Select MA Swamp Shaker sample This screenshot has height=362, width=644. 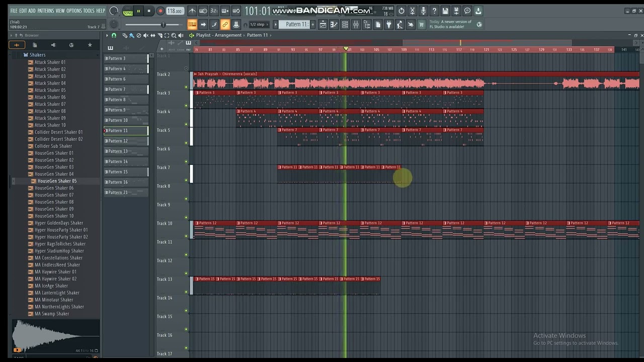pos(52,314)
